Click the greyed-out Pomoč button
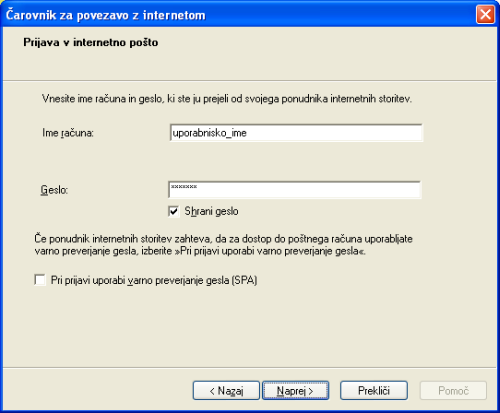The width and height of the screenshot is (500, 413). click(453, 390)
